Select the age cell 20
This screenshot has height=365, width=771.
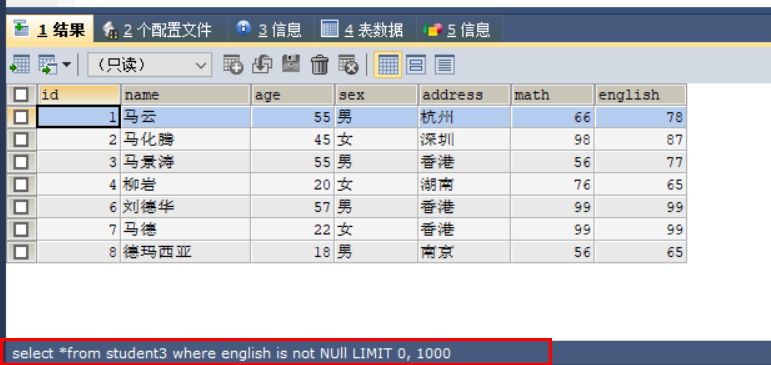pyautogui.click(x=293, y=184)
